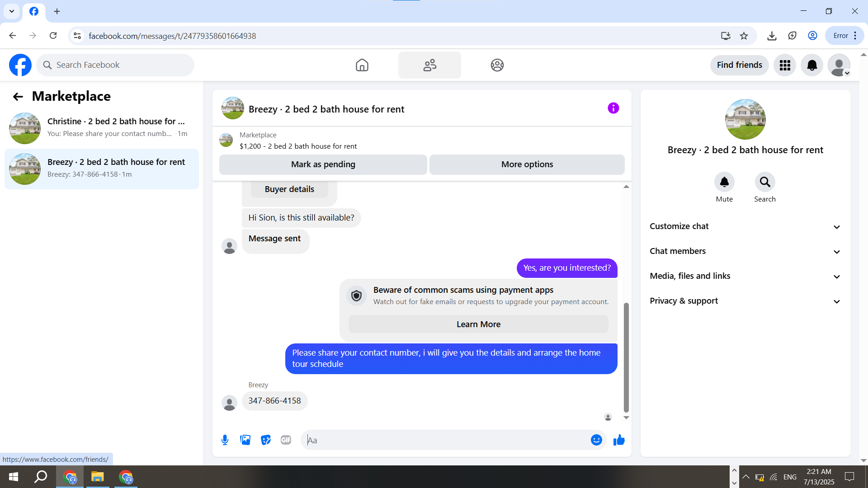Open the emoji picker in message box
Image resolution: width=868 pixels, height=488 pixels.
click(596, 440)
